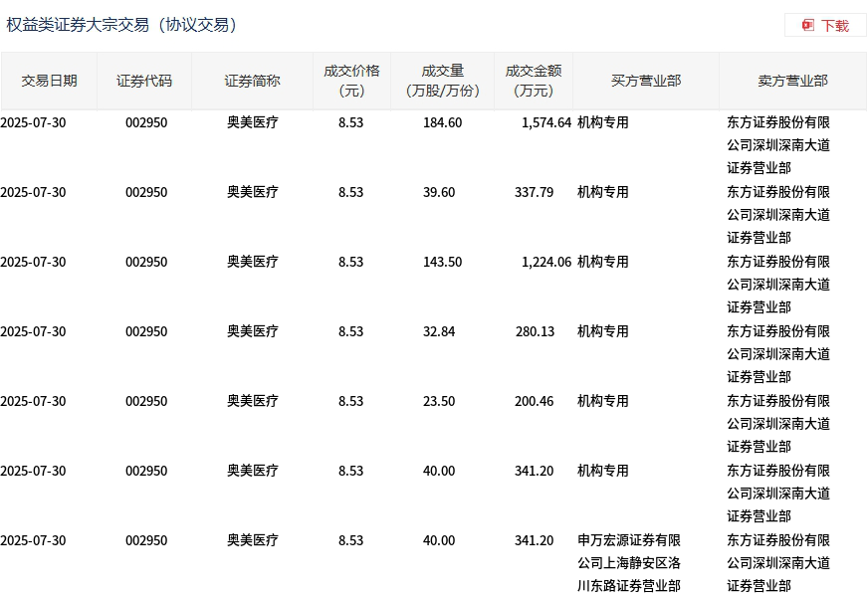
Task: Click 机构专用 in the 143.50 row
Action: [603, 262]
